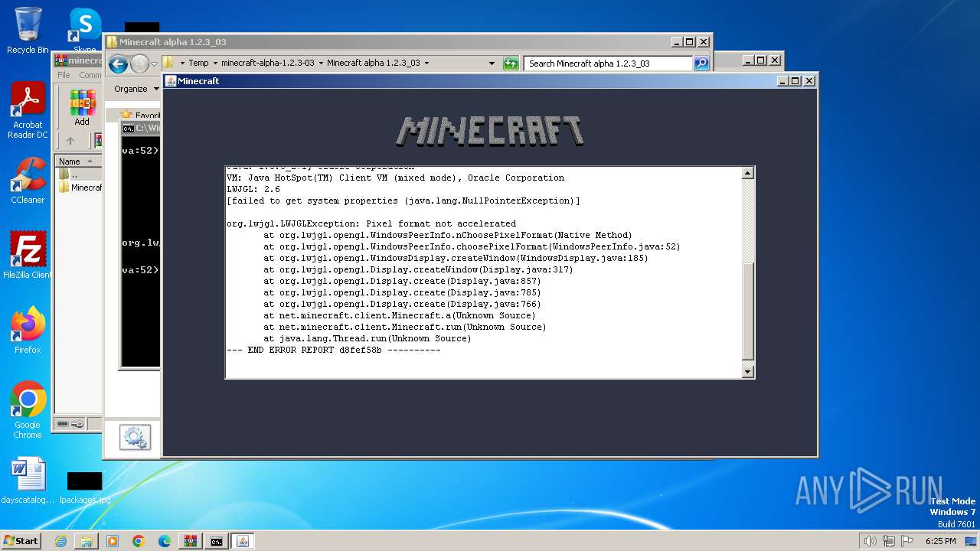Select the Minecraft folder in WinRAR list
This screenshot has height=551, width=980.
pyautogui.click(x=80, y=187)
